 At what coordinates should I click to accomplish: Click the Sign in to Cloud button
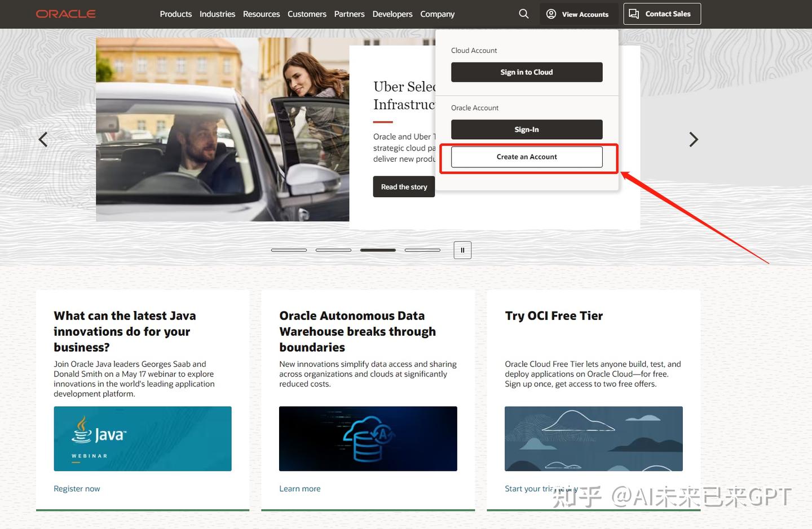pos(527,72)
